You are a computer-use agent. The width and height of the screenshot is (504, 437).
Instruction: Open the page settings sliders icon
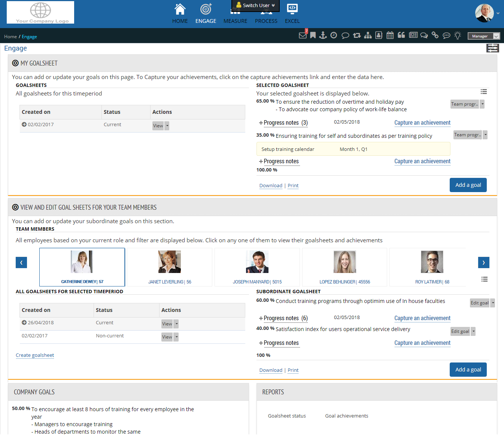[x=493, y=48]
